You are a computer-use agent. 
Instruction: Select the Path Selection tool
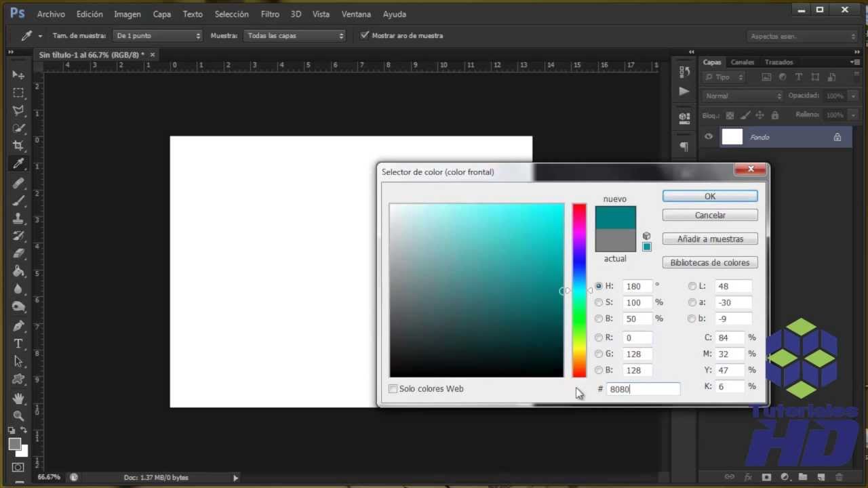click(18, 361)
